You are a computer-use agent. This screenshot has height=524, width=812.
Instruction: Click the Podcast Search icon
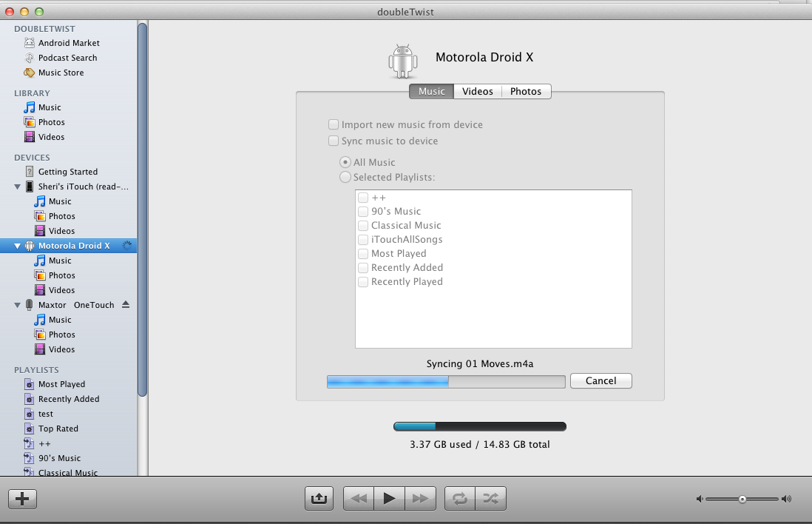click(30, 58)
